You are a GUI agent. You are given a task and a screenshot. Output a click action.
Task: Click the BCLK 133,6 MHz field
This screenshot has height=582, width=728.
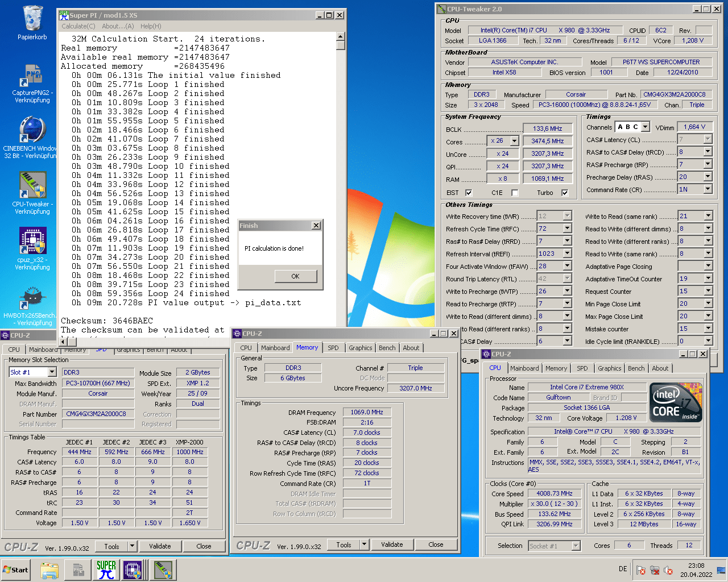click(x=548, y=128)
